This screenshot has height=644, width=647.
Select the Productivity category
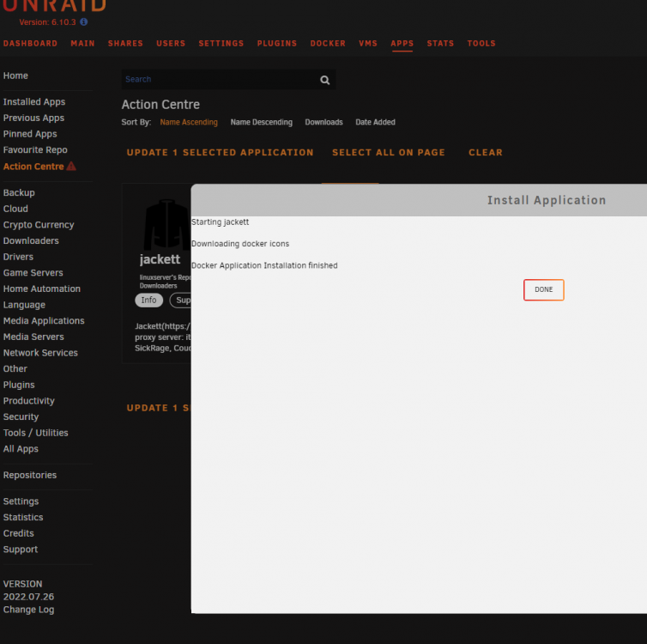coord(29,401)
